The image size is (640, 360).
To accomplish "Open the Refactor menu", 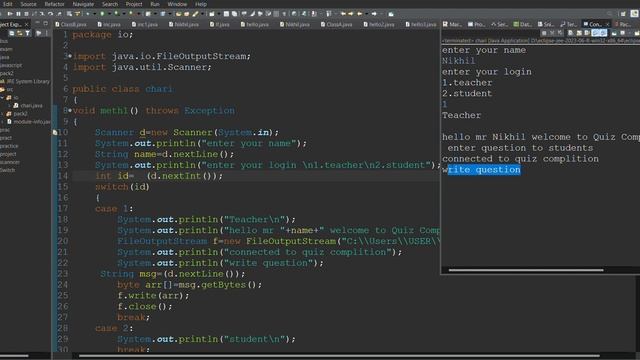I will click(x=54, y=4).
